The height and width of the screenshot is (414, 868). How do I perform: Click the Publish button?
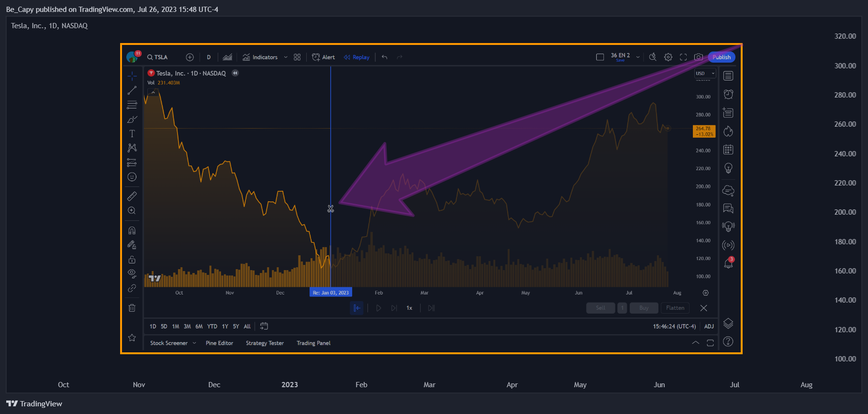tap(722, 57)
